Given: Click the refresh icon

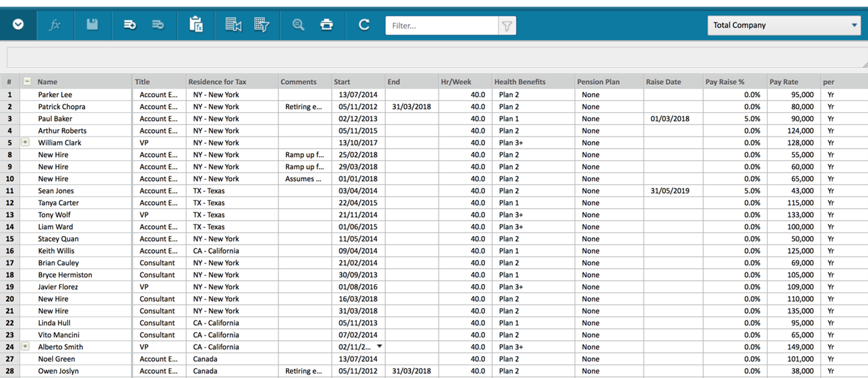Looking at the screenshot, I should [364, 25].
